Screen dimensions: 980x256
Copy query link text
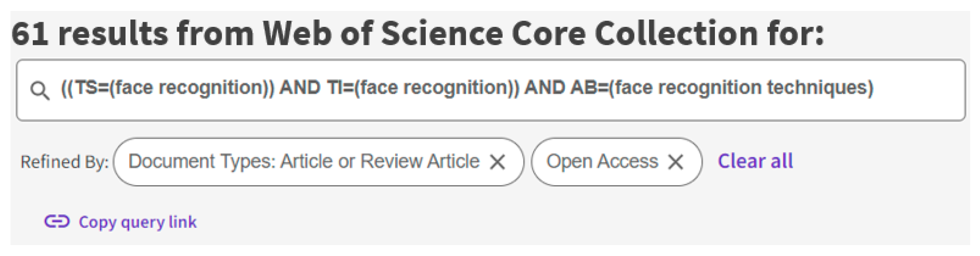coord(137,222)
